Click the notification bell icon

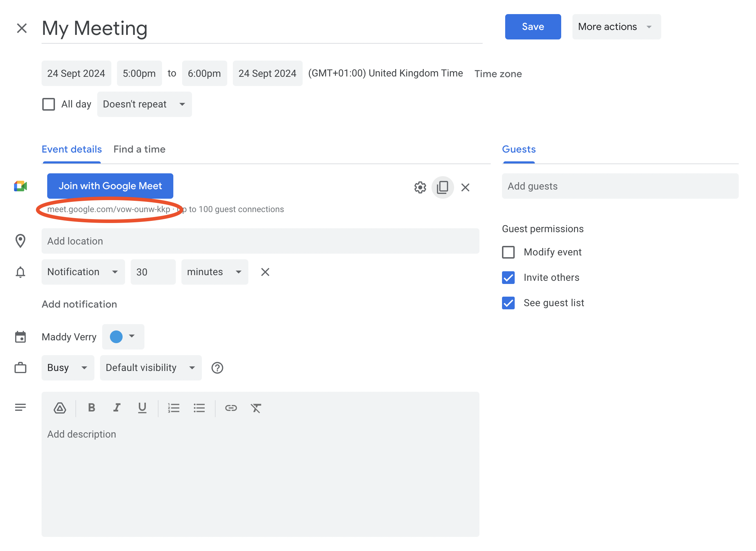[x=20, y=272]
